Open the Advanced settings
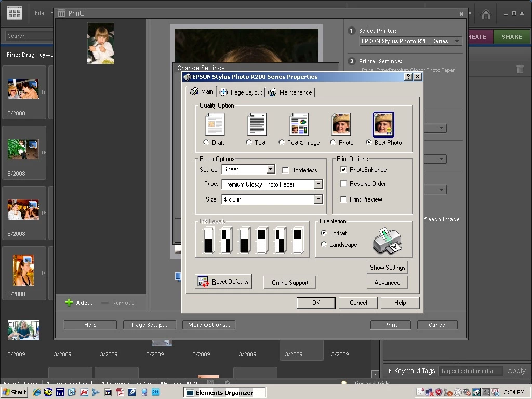This screenshot has height=399, width=532. coord(387,282)
